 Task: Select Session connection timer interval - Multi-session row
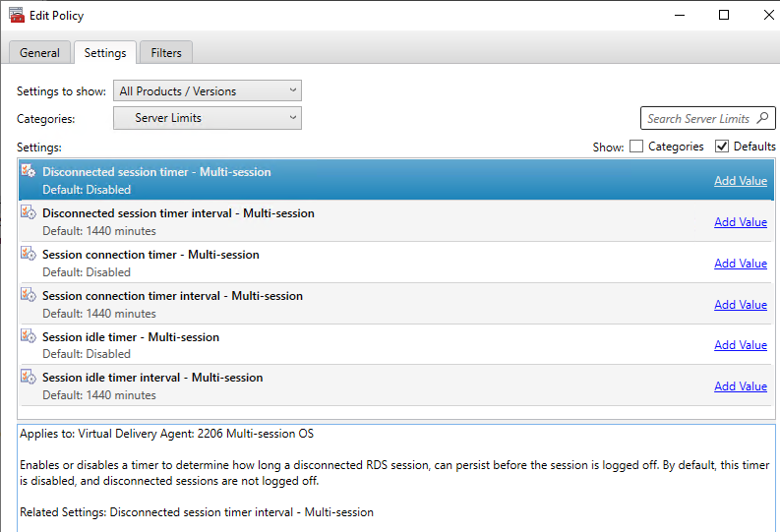pos(396,304)
